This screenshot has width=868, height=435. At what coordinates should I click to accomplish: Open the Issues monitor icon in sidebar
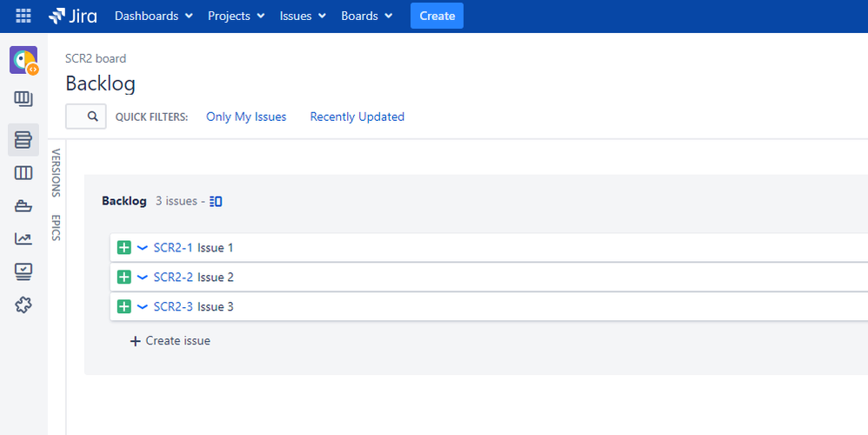pyautogui.click(x=23, y=271)
